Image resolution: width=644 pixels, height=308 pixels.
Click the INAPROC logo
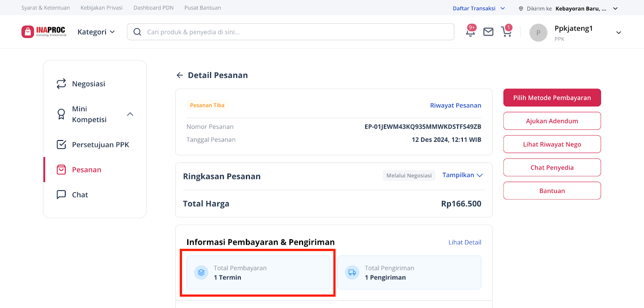tap(44, 32)
